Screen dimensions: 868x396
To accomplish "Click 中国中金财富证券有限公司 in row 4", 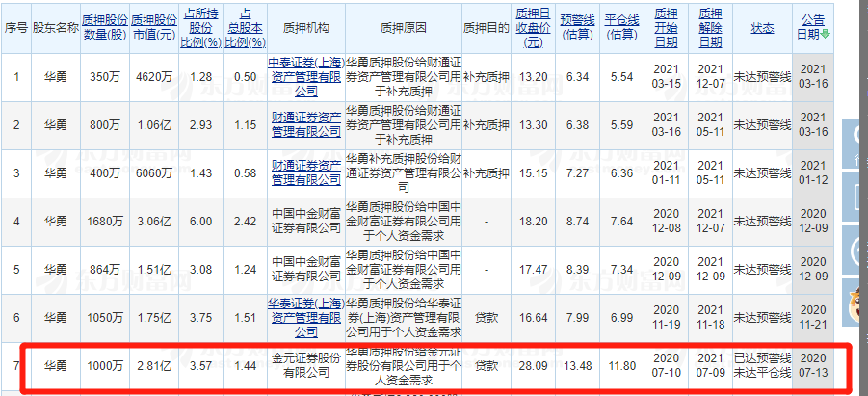I will tap(306, 222).
